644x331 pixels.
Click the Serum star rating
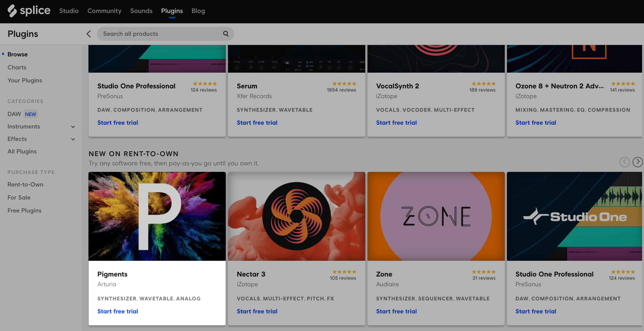(344, 84)
